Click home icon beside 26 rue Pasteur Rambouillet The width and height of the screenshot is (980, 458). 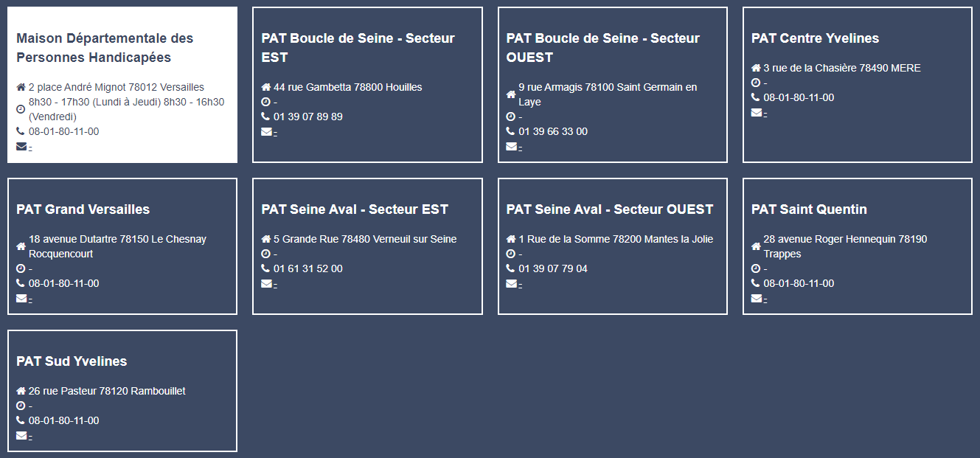(21, 391)
